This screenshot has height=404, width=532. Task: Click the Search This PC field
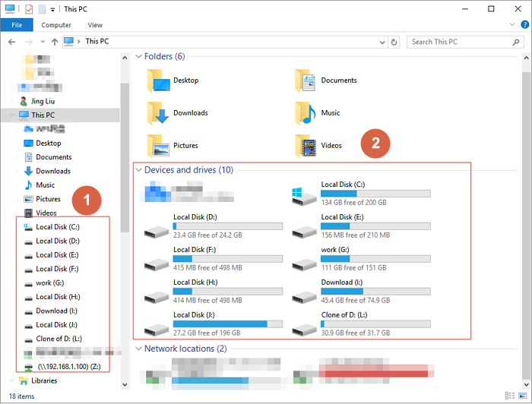(460, 42)
